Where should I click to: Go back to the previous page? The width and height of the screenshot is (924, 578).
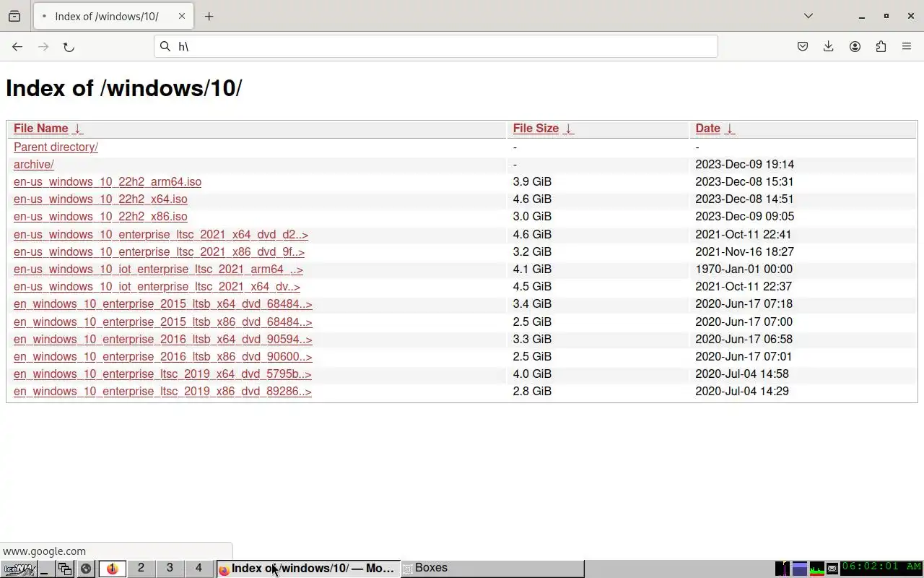(x=17, y=46)
